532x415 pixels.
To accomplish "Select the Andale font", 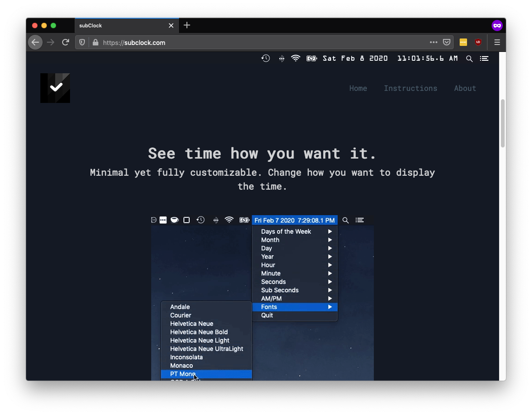I will click(x=206, y=307).
